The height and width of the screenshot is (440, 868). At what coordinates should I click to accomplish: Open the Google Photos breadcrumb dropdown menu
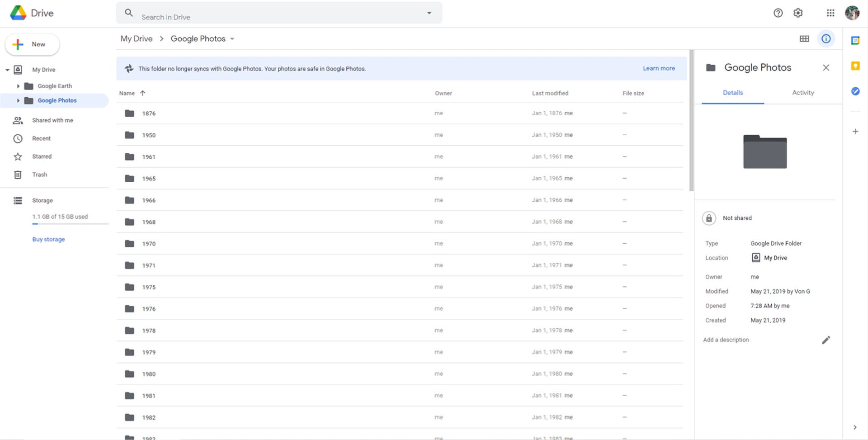[x=232, y=39]
